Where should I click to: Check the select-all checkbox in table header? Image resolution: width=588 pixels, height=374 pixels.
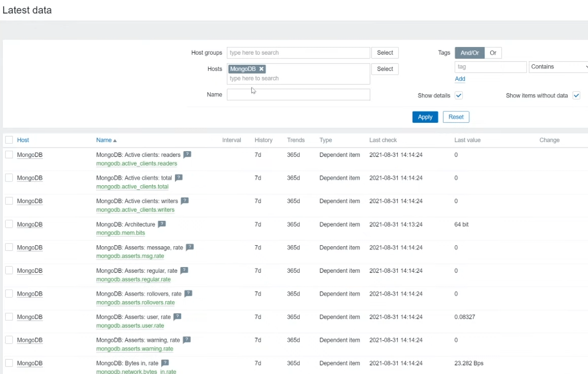(9, 140)
